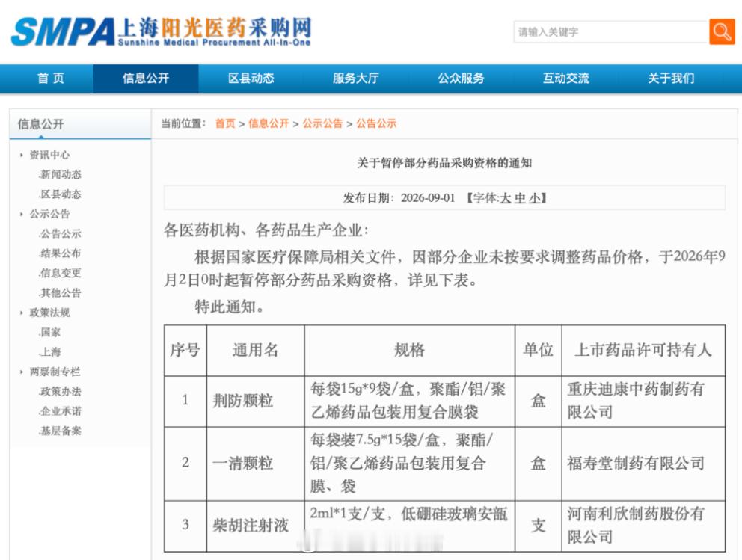Open 公告公示 in the left sidebar
Viewport: 742px width, 560px height.
[60, 234]
